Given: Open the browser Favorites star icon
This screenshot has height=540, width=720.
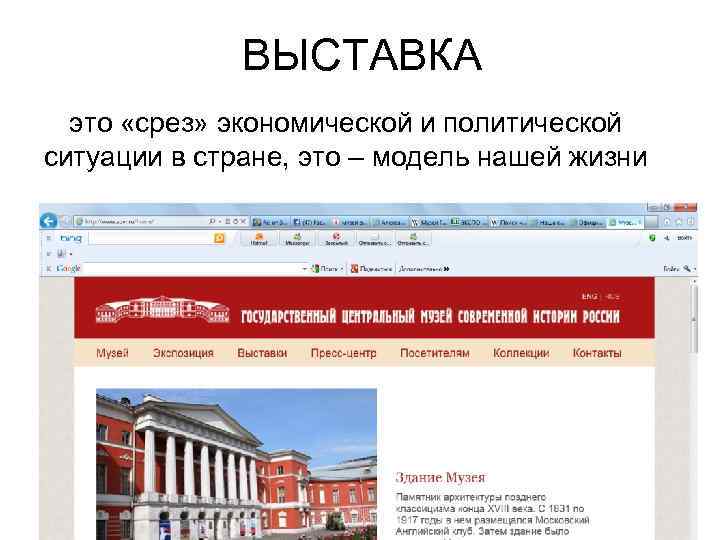Looking at the screenshot, I should 679,222.
